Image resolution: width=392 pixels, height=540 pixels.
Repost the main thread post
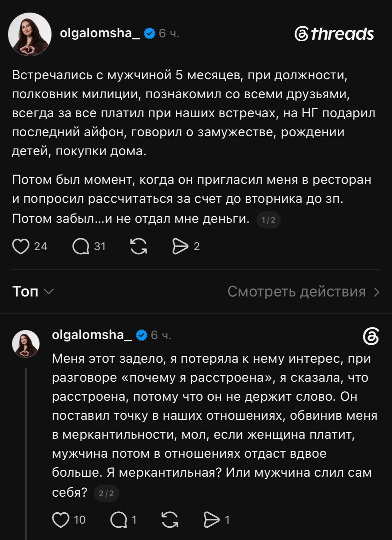click(x=139, y=247)
